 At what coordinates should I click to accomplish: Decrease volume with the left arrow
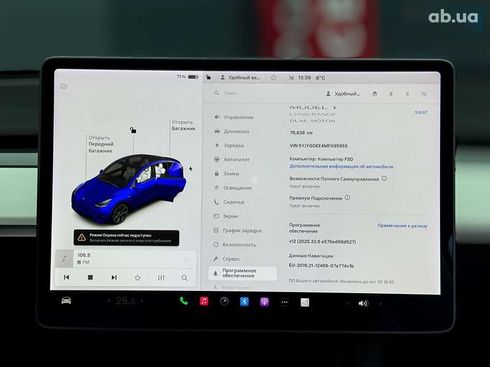[347, 303]
